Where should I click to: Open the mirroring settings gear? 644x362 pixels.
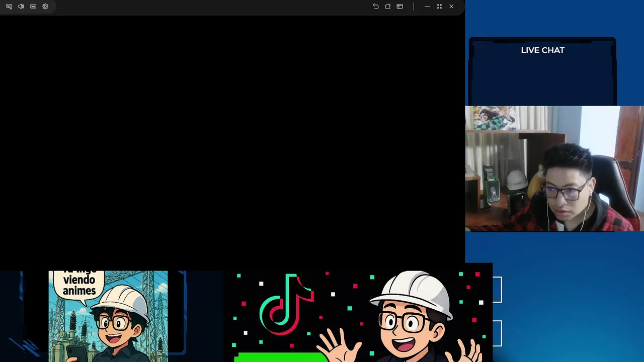(x=45, y=7)
